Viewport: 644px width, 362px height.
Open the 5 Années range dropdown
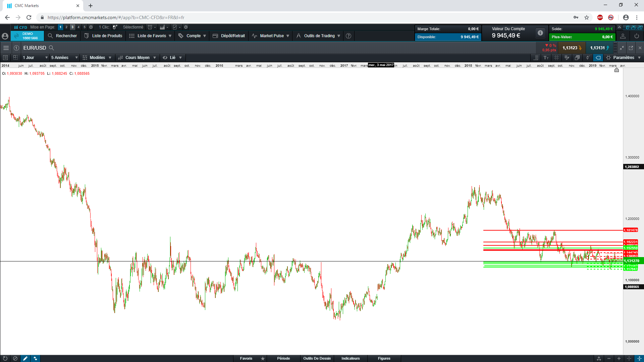coord(64,58)
